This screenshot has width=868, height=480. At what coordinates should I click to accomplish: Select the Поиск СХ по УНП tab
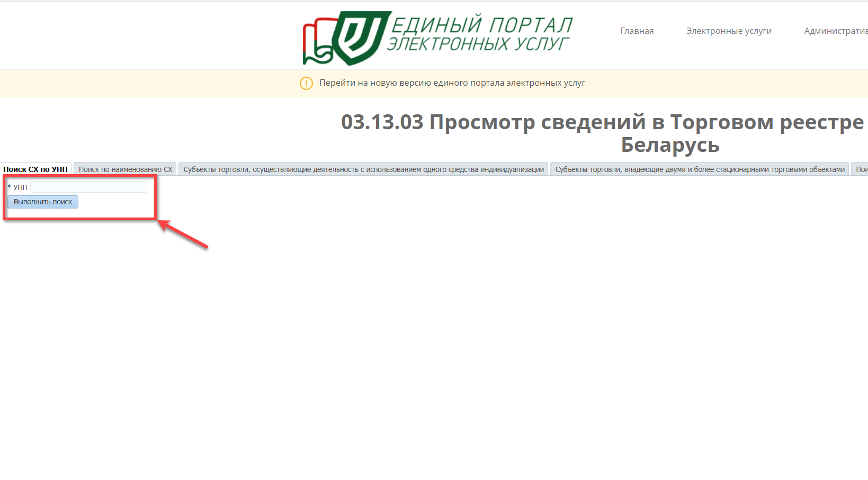coord(35,169)
